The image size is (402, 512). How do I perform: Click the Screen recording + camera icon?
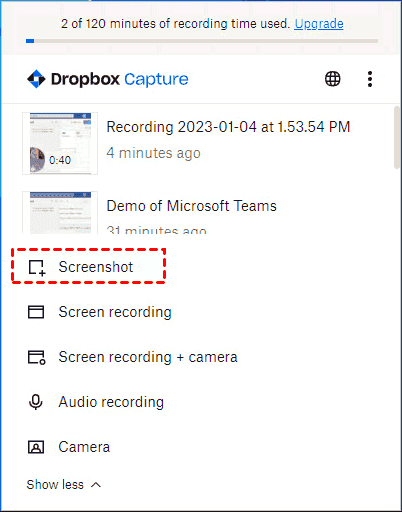coord(36,357)
